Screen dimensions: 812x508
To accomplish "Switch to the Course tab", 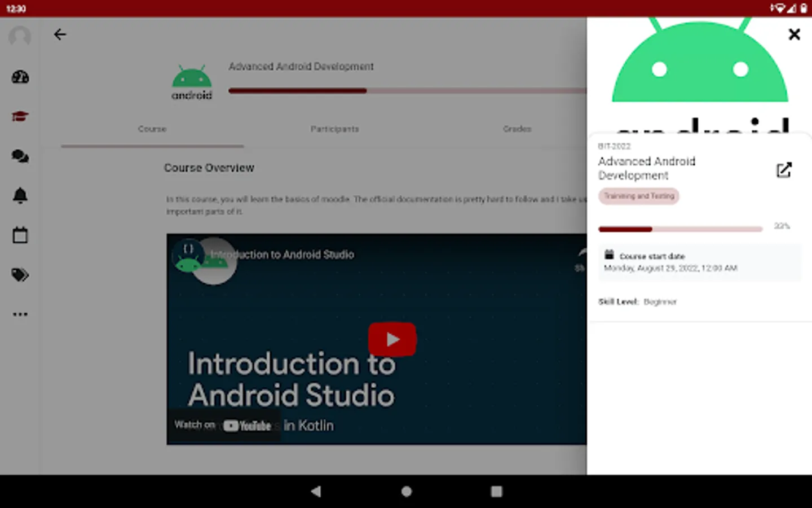I will coord(152,129).
